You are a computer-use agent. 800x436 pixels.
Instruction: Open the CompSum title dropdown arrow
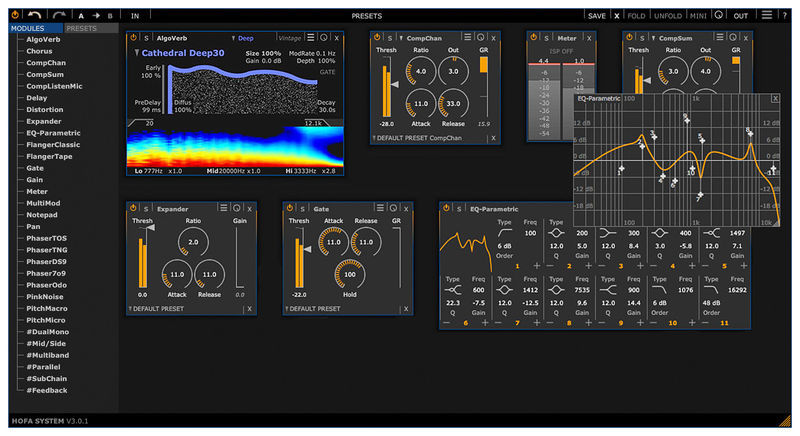pos(653,38)
